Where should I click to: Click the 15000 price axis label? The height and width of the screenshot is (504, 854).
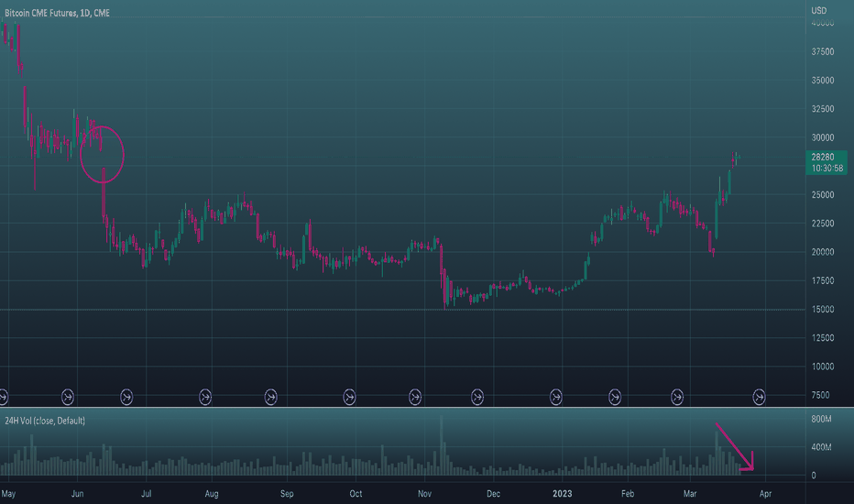tap(823, 310)
